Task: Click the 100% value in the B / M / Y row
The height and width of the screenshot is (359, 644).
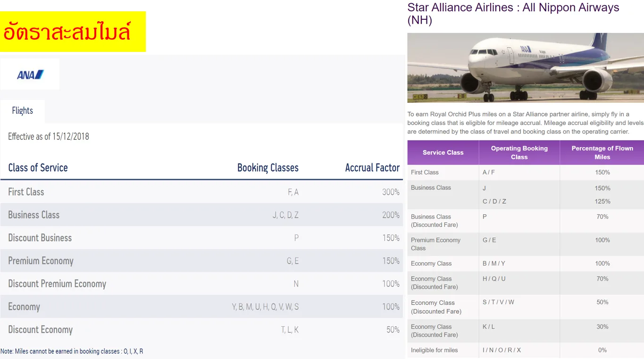Action: coord(602,264)
